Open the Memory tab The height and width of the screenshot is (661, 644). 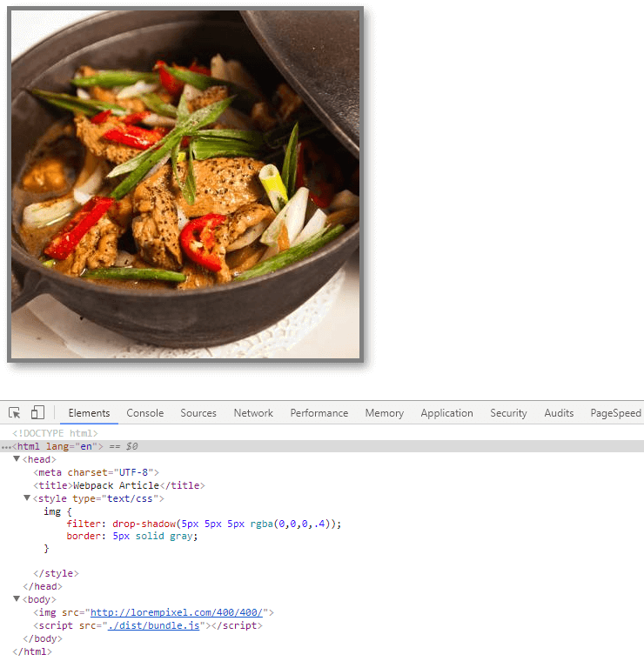tap(384, 413)
